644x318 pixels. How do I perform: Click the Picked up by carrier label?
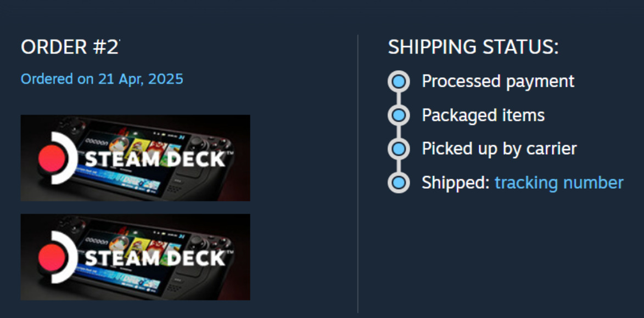pyautogui.click(x=499, y=149)
